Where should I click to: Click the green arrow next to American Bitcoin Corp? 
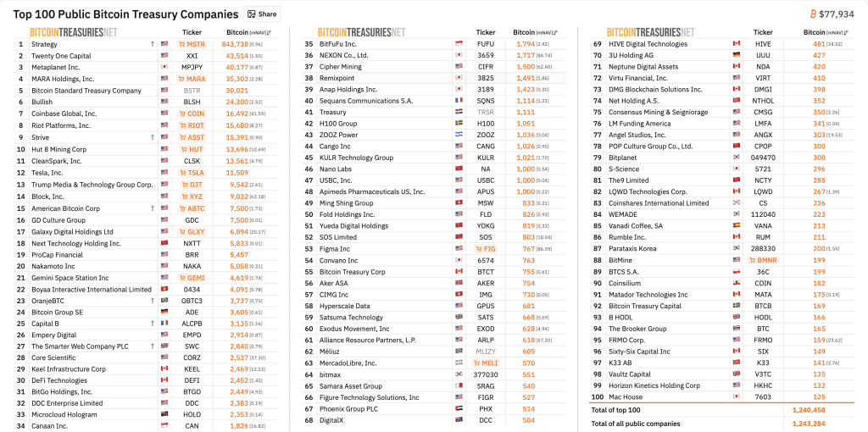[x=152, y=208]
